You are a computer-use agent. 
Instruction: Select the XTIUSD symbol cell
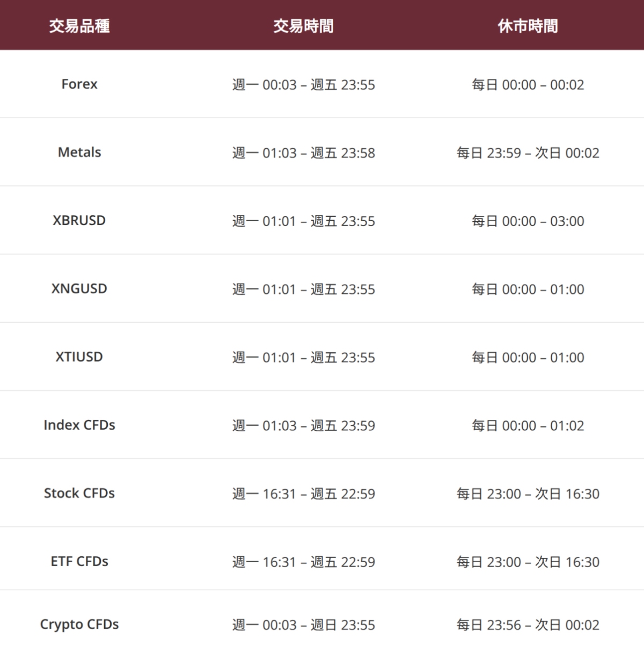click(79, 357)
